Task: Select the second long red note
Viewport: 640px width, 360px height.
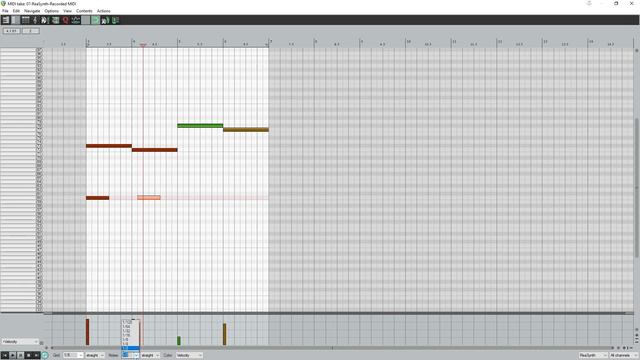Action: tap(155, 150)
